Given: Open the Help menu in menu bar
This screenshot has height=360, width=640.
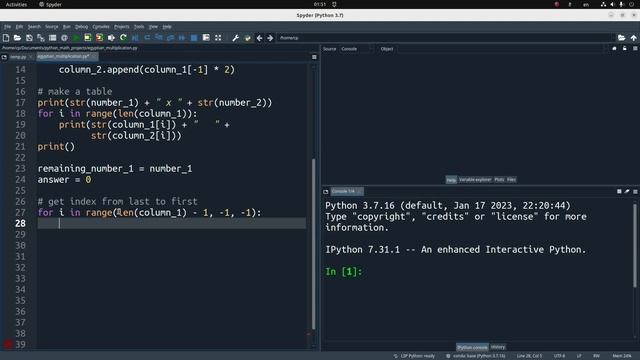Looking at the screenshot, I should [x=167, y=27].
